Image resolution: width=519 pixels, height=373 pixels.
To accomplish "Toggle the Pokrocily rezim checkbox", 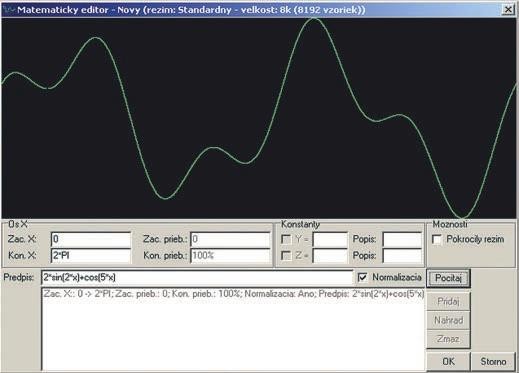I will (437, 239).
